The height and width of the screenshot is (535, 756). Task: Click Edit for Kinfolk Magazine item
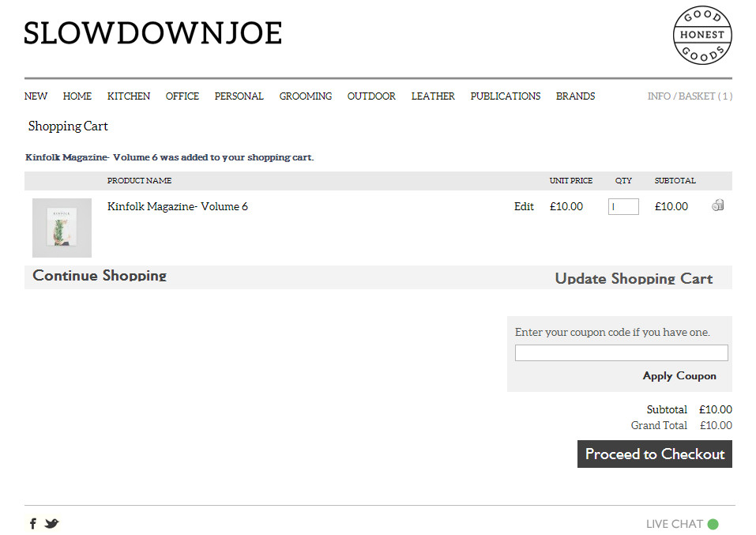click(x=524, y=206)
